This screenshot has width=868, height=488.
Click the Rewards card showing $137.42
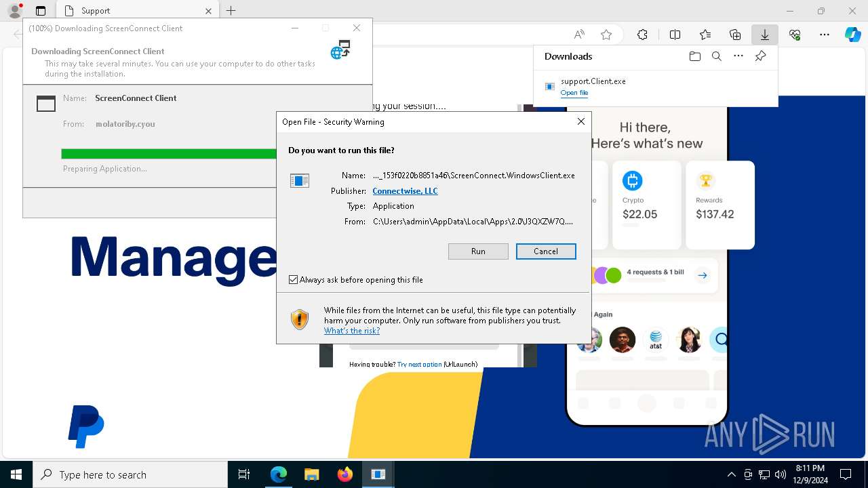coord(719,205)
